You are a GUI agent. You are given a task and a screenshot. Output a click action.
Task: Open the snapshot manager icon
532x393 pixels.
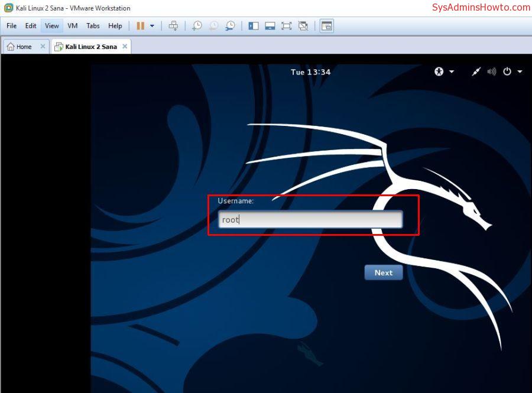(230, 26)
